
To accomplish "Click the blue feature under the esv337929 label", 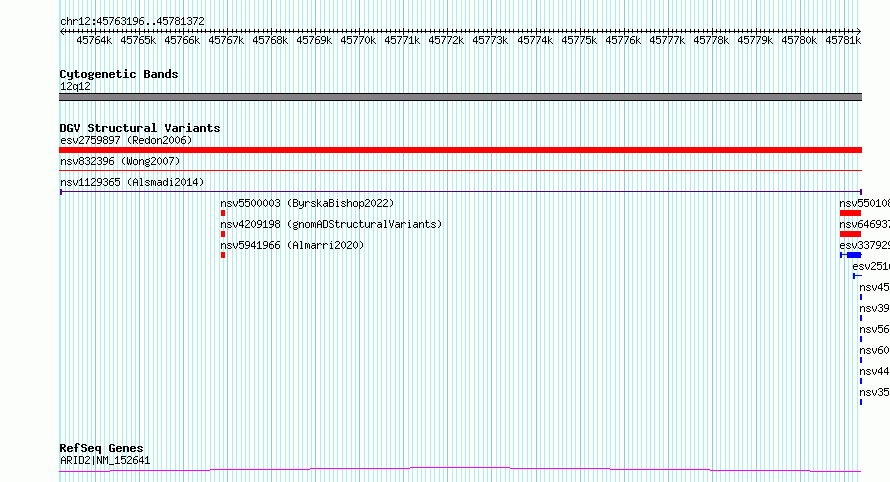I will (x=851, y=255).
